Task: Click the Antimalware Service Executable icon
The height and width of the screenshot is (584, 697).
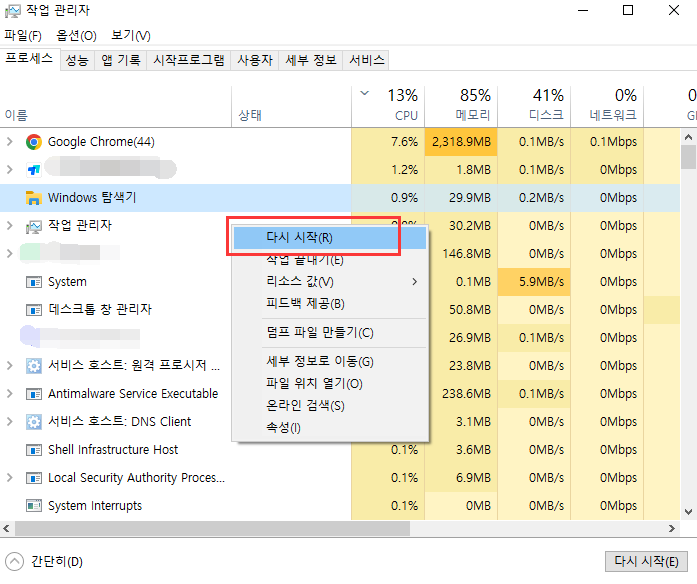Action: coord(34,394)
